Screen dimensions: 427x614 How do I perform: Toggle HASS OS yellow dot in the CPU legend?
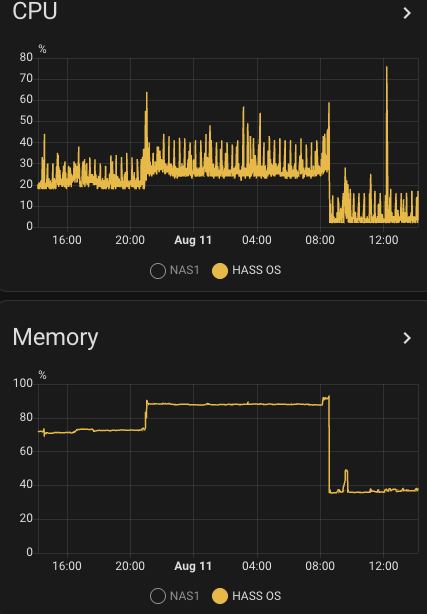click(x=220, y=271)
